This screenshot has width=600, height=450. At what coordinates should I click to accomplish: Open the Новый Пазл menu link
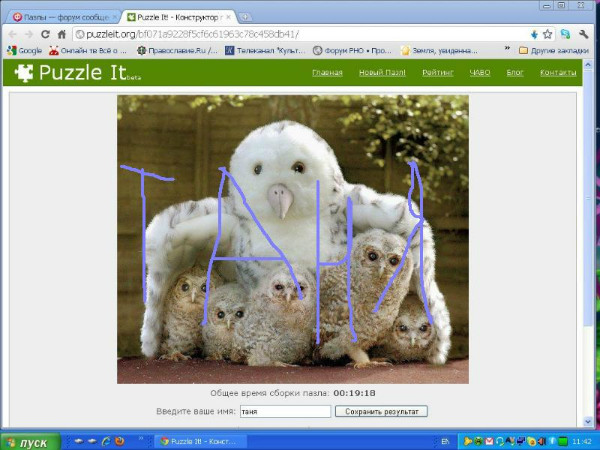tap(381, 73)
